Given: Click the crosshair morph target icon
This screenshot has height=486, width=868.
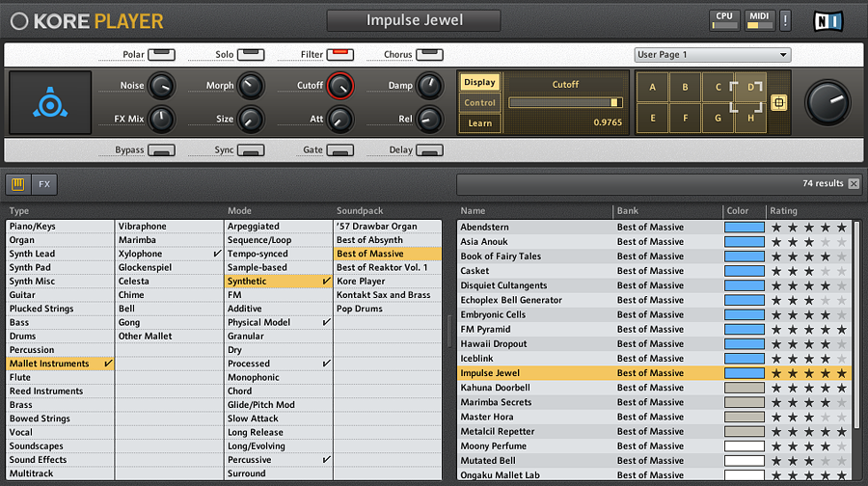Looking at the screenshot, I should point(778,102).
